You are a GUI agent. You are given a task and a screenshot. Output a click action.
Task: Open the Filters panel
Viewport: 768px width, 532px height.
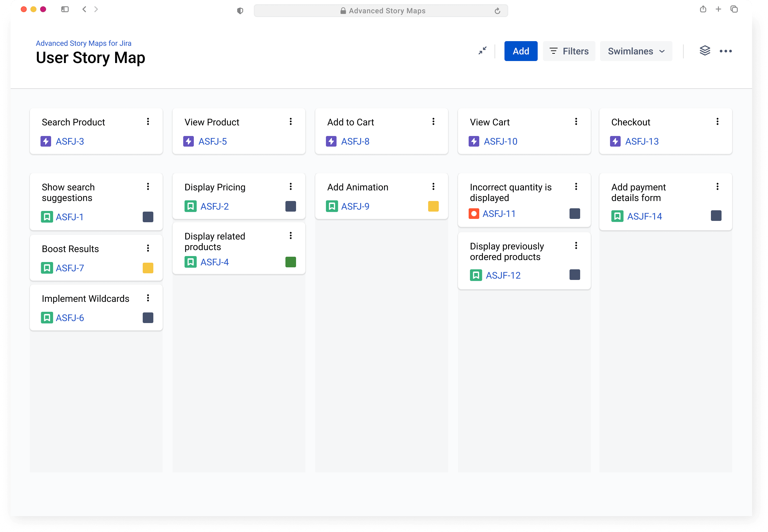[569, 51]
